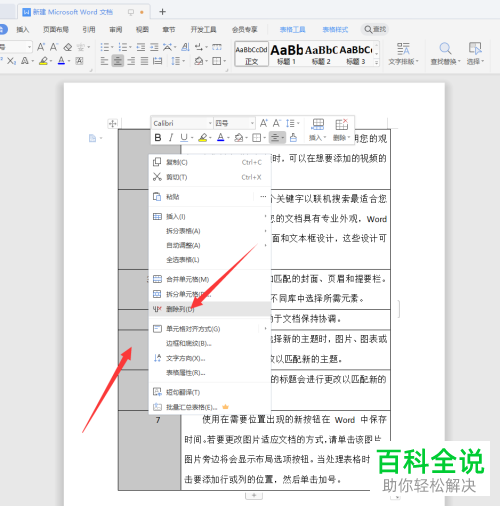The height and width of the screenshot is (506, 500).
Task: Open the 引用 ribbon tab
Action: (x=89, y=30)
